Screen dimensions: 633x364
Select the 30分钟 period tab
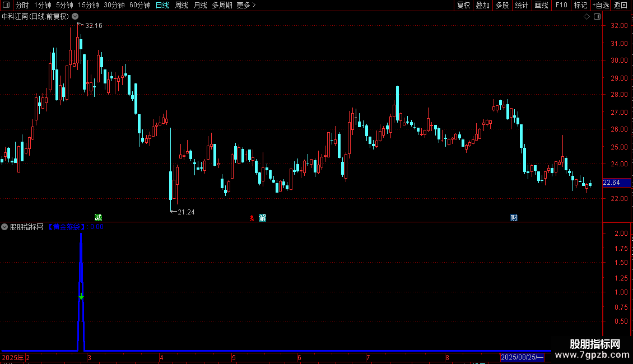(x=114, y=5)
